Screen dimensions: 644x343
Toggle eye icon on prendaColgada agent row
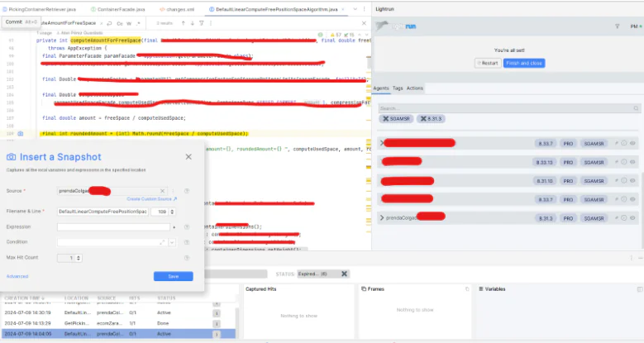(x=633, y=218)
